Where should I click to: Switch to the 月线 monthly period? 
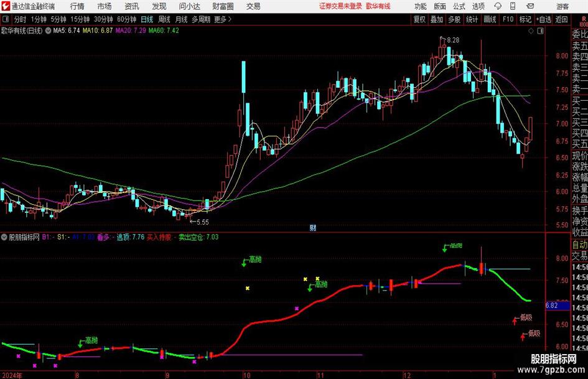tap(181, 19)
